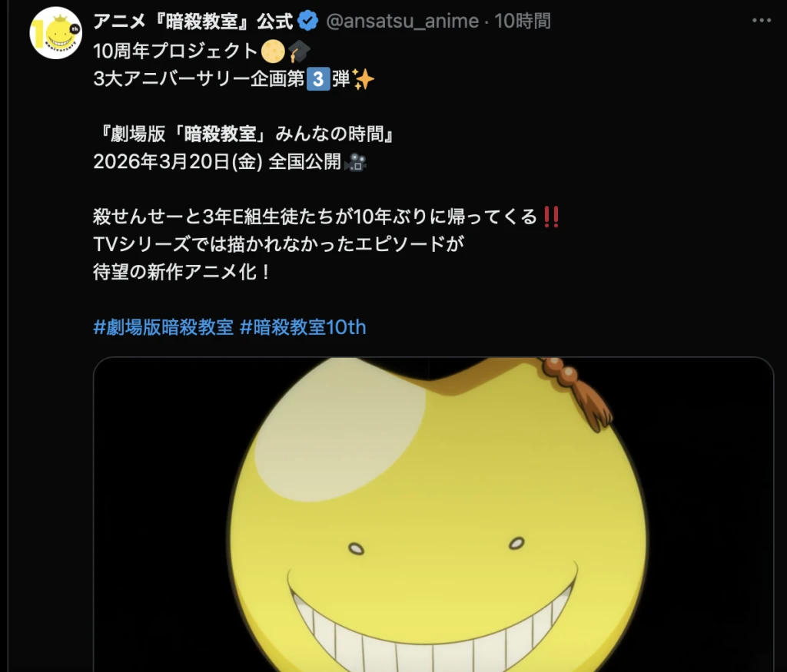This screenshot has height=672, width=787.
Task: Click the 10周年プロジェクト text line
Action: [x=175, y=51]
